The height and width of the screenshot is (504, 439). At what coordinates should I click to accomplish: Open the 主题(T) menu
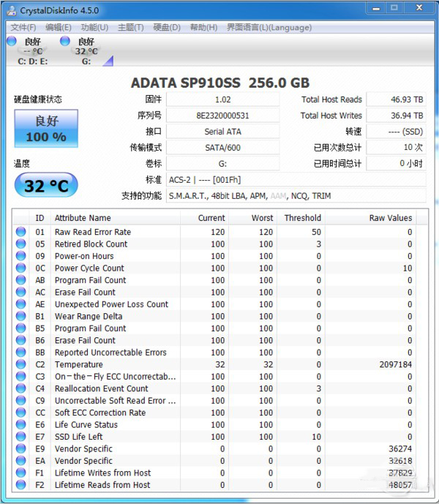[x=130, y=27]
